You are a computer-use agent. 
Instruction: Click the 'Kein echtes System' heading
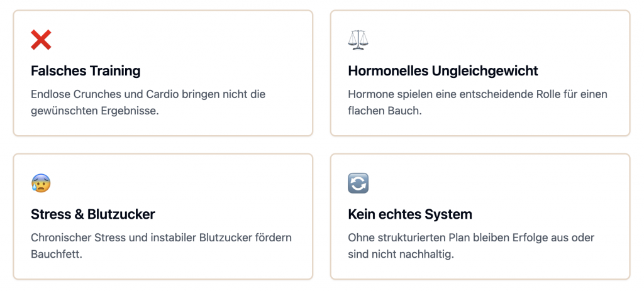click(x=409, y=214)
